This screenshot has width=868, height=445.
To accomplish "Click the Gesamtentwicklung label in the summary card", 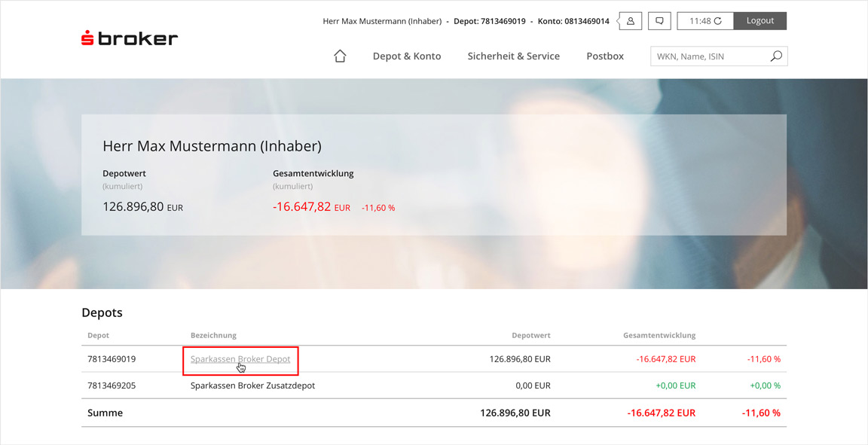I will tap(313, 173).
